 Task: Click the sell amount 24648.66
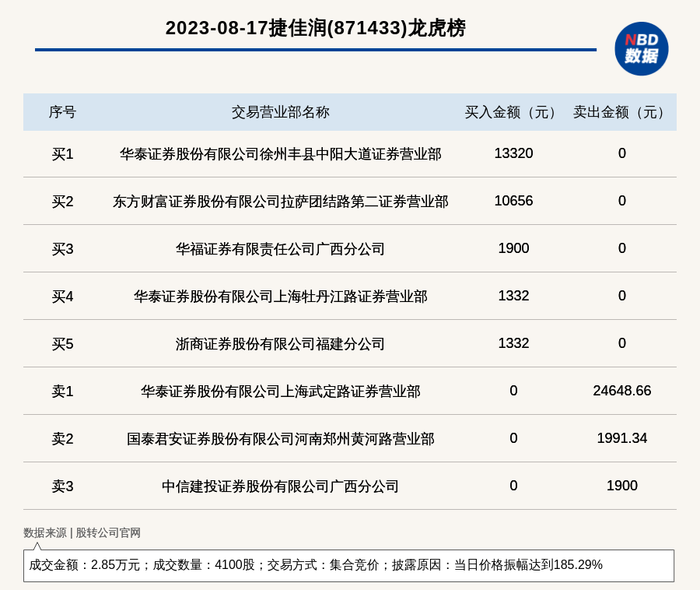coord(622,391)
